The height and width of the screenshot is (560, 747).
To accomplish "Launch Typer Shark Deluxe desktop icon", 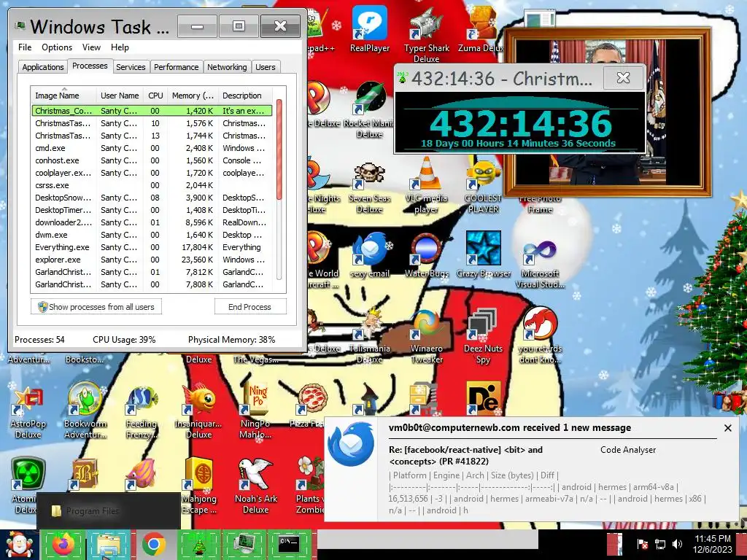I will click(426, 34).
